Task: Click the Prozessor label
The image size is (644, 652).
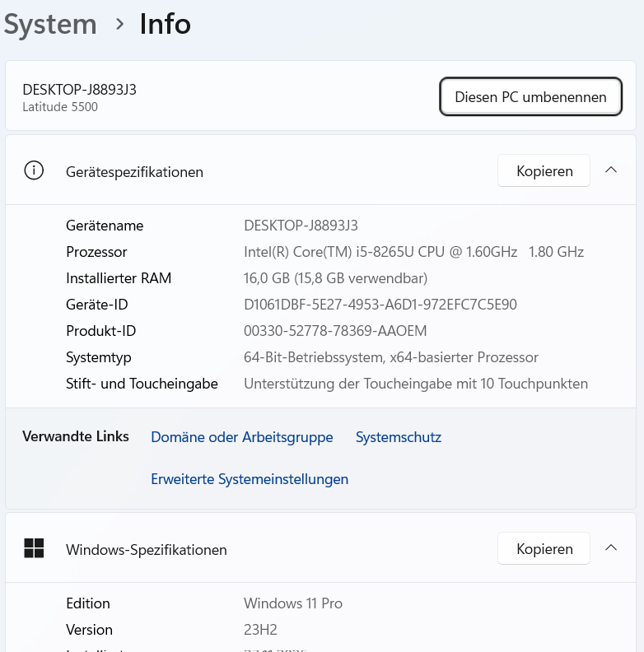Action: click(96, 252)
